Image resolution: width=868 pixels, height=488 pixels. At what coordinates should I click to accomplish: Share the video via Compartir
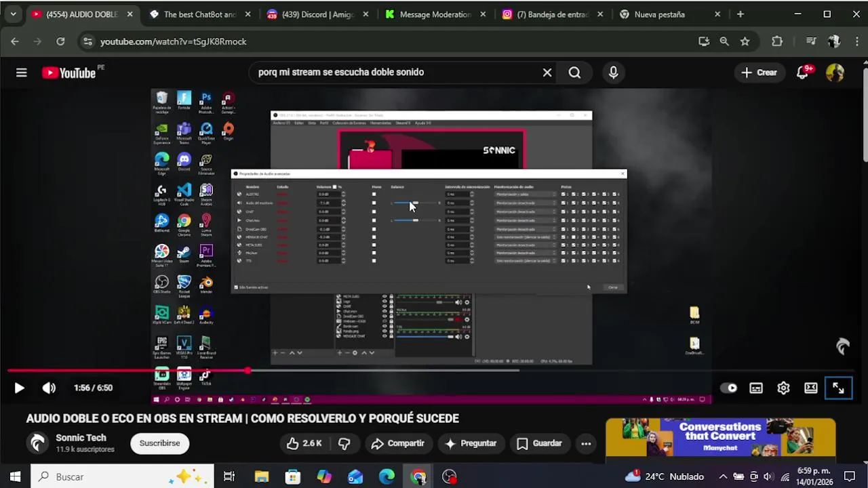tap(398, 443)
